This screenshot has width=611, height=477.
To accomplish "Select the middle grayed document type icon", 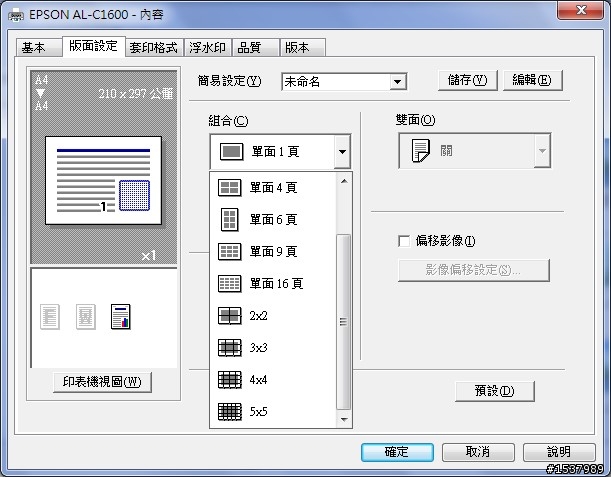I will click(86, 316).
